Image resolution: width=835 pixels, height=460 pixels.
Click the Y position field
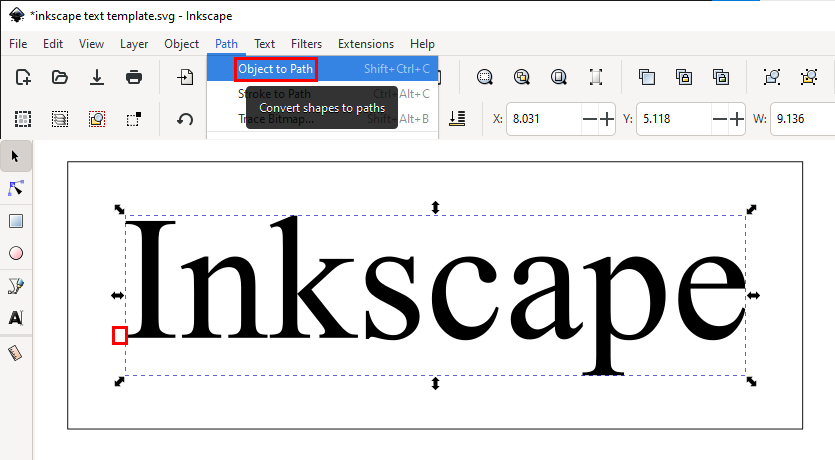point(674,119)
